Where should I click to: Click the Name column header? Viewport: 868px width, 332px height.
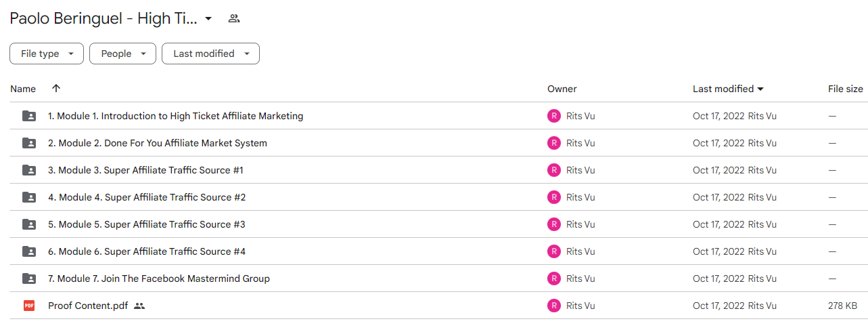pyautogui.click(x=23, y=89)
